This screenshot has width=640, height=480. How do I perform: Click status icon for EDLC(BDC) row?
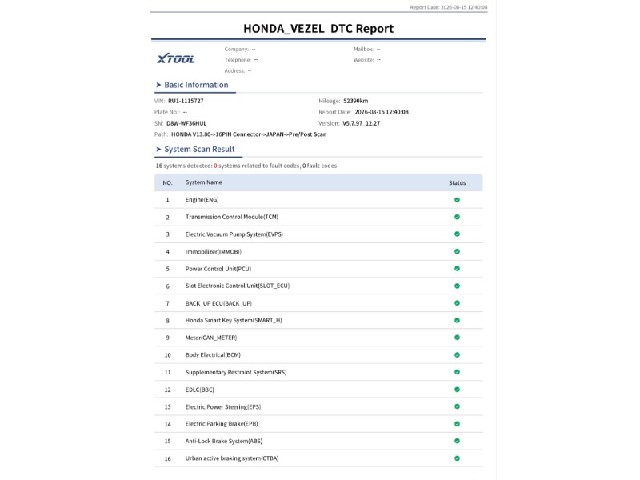(x=457, y=389)
